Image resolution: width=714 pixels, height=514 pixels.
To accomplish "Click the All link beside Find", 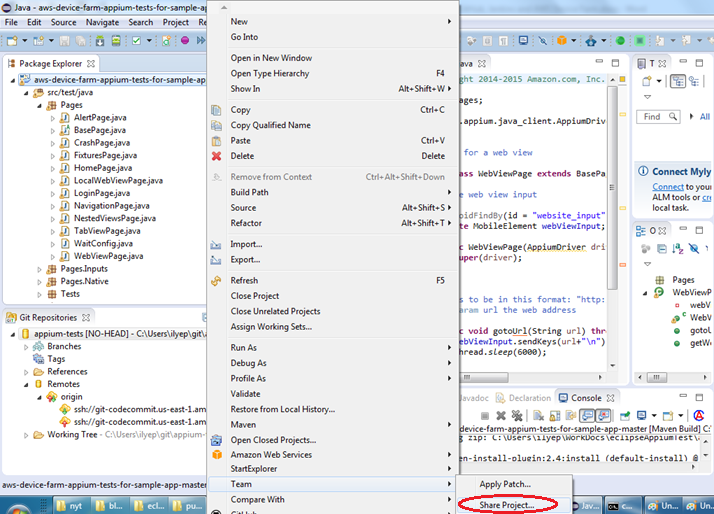I will click(x=704, y=117).
